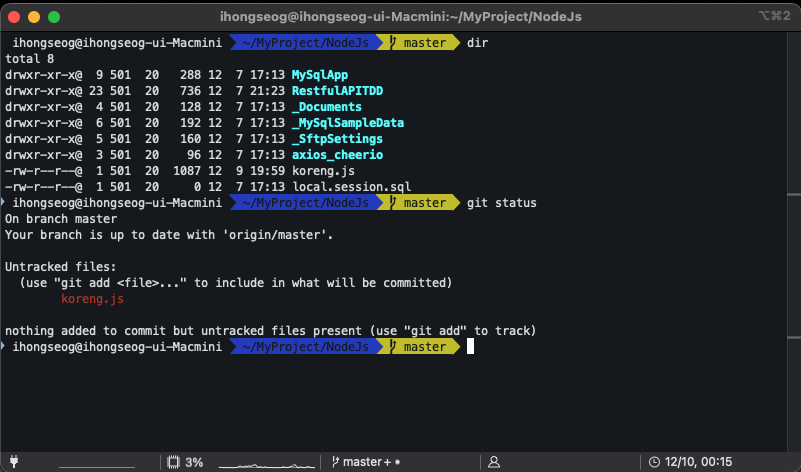
Task: Click the power plug battery status icon
Action: 14,462
